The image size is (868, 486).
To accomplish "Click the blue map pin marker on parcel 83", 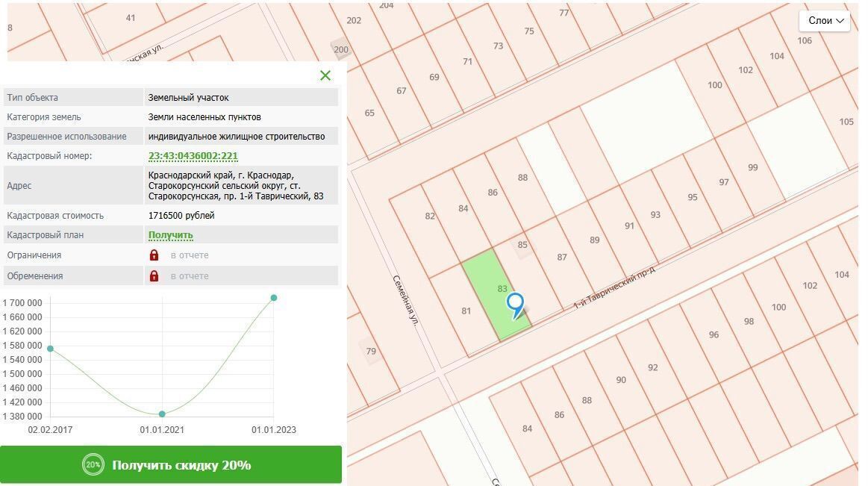I will (x=516, y=305).
